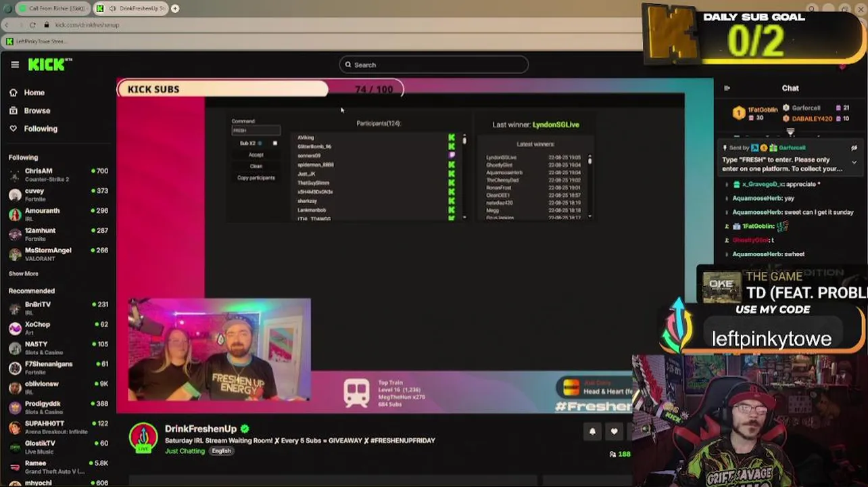Expand the gifter leaderboard chevron

(790, 132)
